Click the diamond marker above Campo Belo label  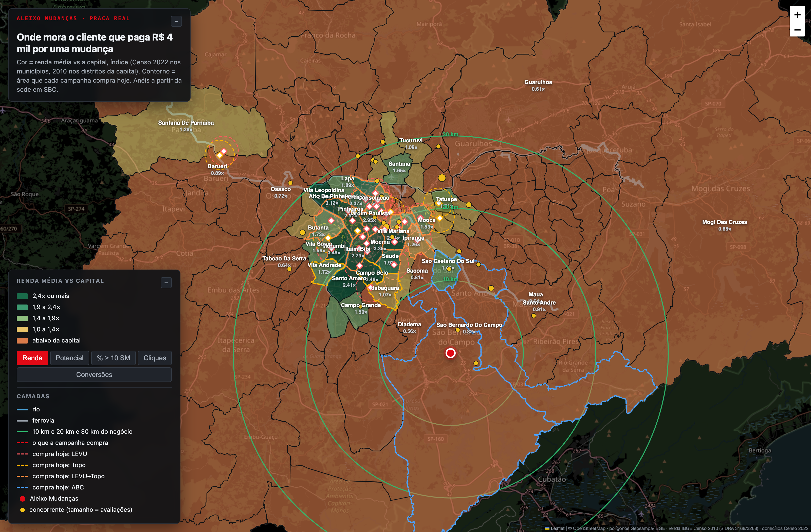click(359, 266)
